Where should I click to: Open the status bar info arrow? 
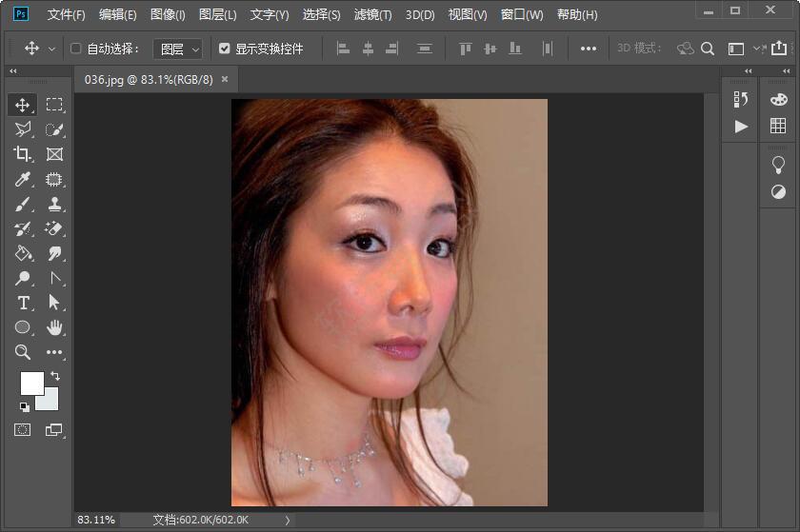pos(288,520)
